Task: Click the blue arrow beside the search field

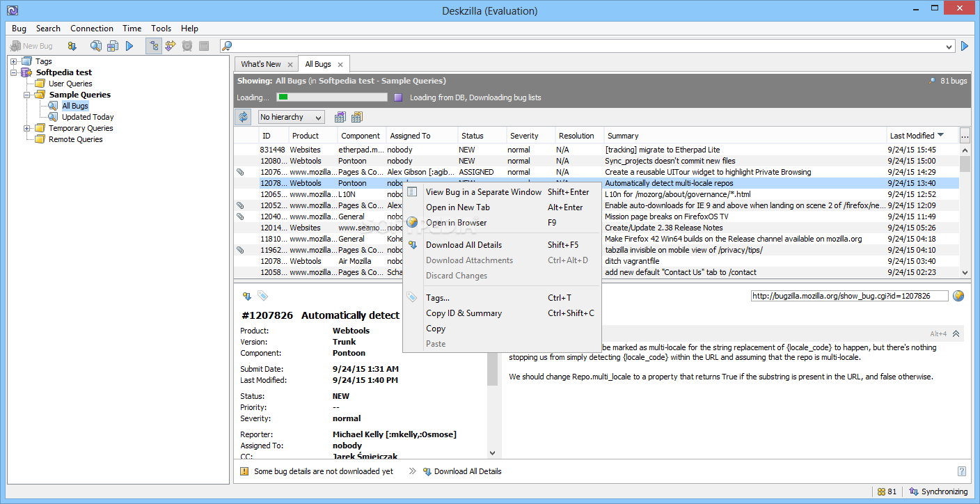Action: pos(965,46)
